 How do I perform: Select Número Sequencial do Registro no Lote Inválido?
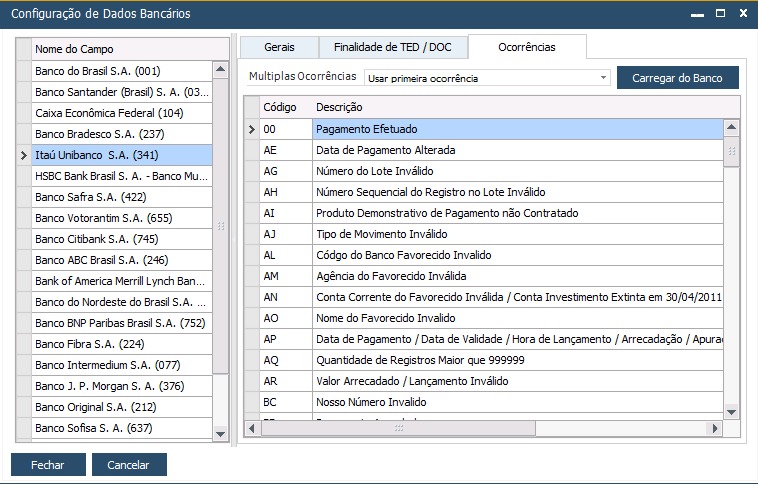(x=518, y=192)
